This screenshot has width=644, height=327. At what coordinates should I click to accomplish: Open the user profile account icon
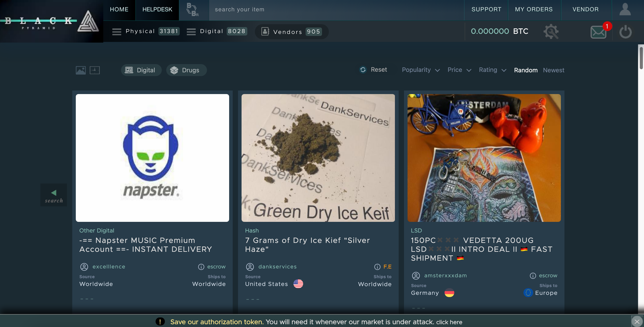[x=625, y=9]
